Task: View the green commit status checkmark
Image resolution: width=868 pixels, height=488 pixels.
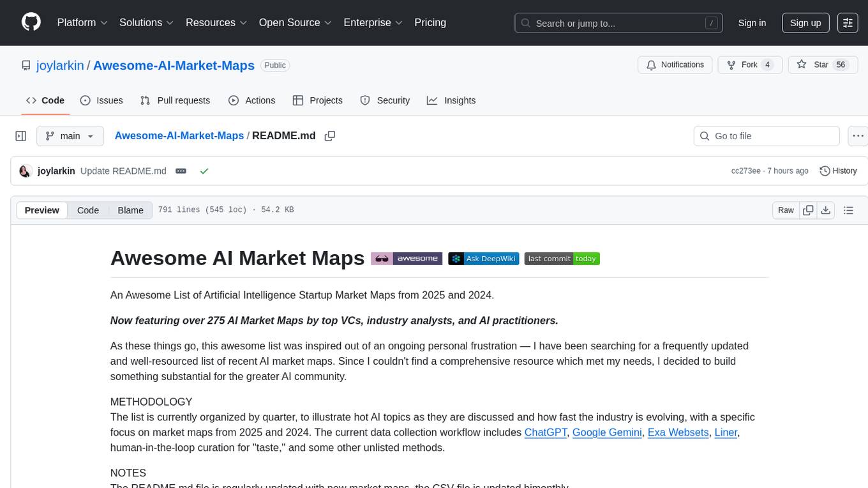Action: (204, 171)
